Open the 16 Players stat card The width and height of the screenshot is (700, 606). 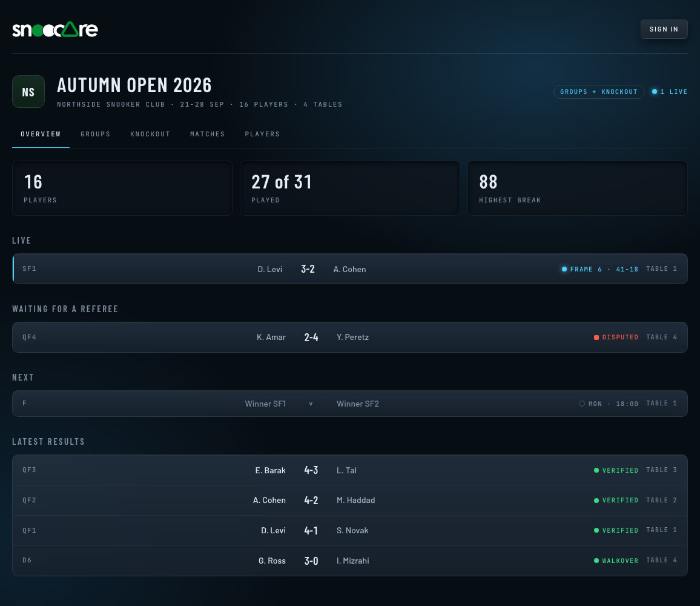[x=122, y=188]
